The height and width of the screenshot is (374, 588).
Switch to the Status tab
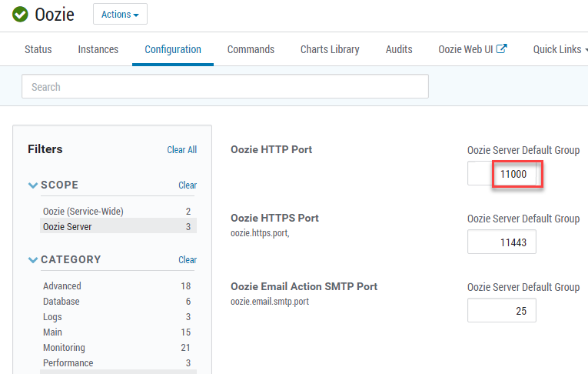(x=38, y=49)
